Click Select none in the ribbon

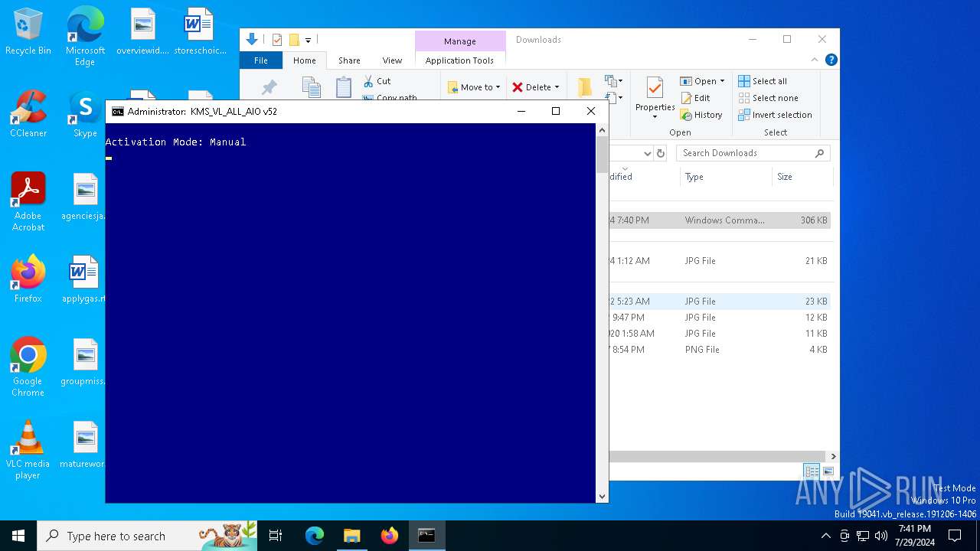[x=768, y=98]
